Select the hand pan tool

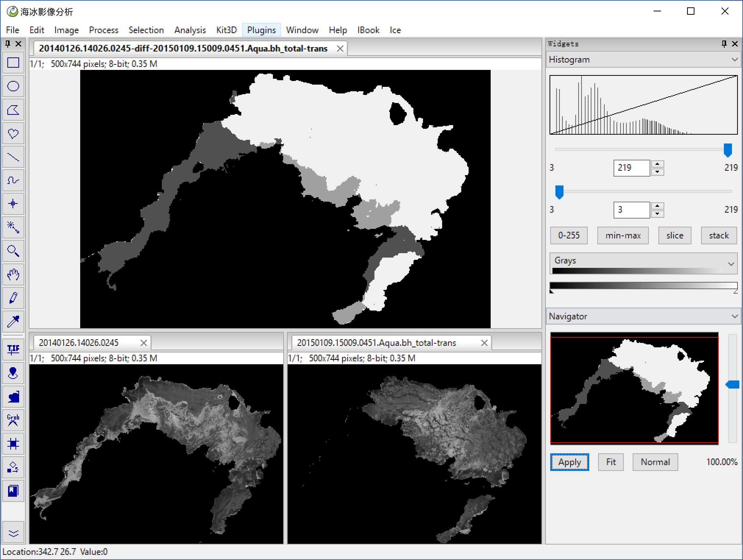13,274
